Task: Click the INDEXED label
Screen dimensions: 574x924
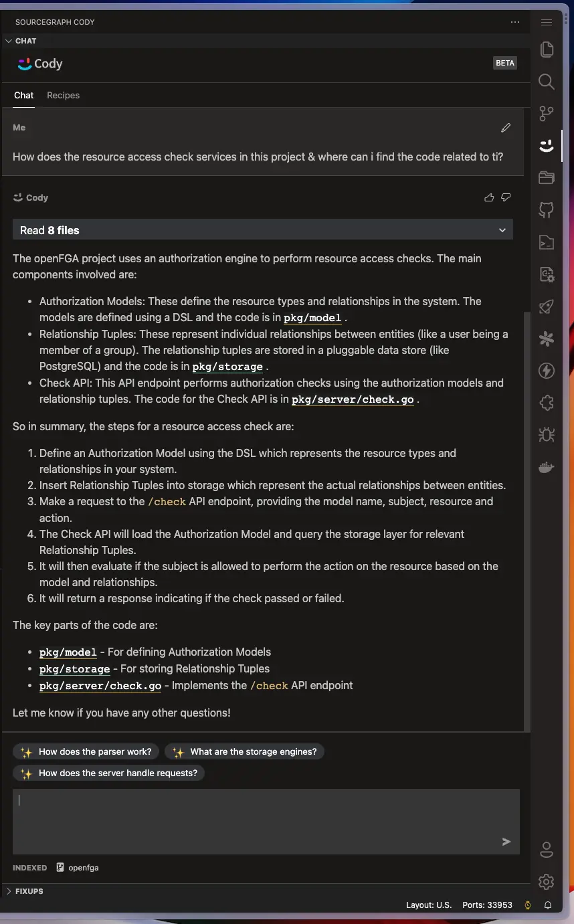Action: (x=30, y=868)
